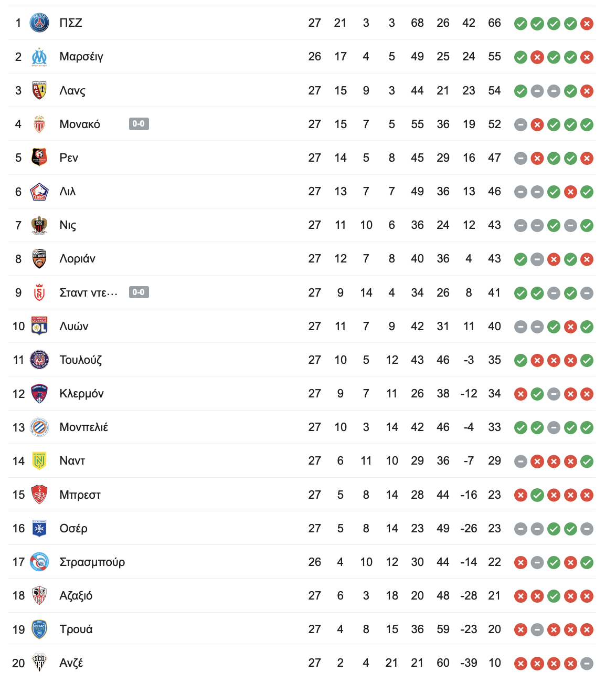The width and height of the screenshot is (616, 693).
Task: Click the green win icon in Μπρεστ row
Action: tap(537, 495)
